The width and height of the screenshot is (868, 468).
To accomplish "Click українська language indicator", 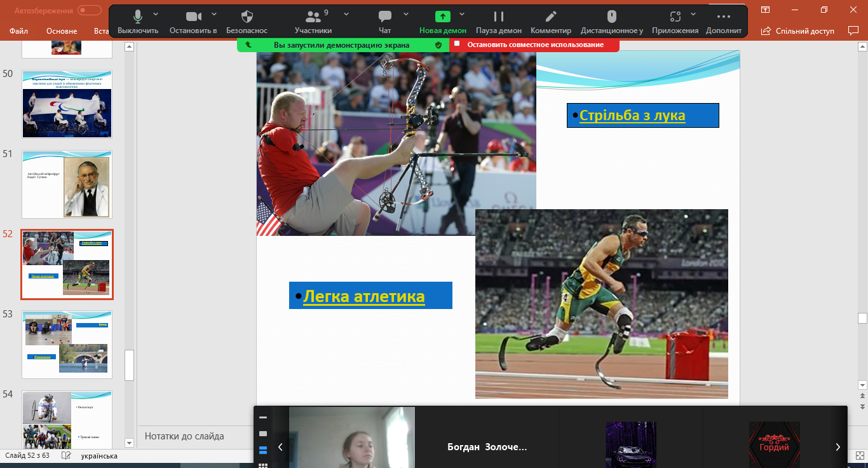I will [99, 456].
